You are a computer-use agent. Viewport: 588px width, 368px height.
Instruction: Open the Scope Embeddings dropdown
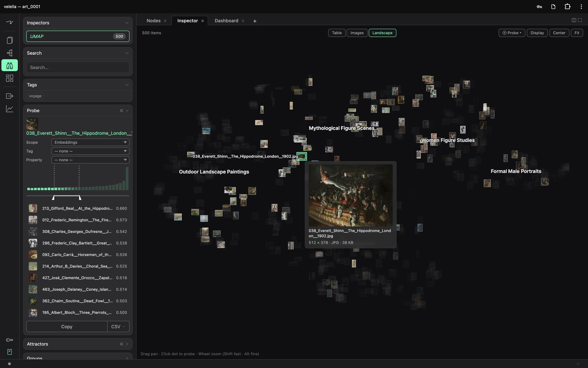(x=90, y=142)
